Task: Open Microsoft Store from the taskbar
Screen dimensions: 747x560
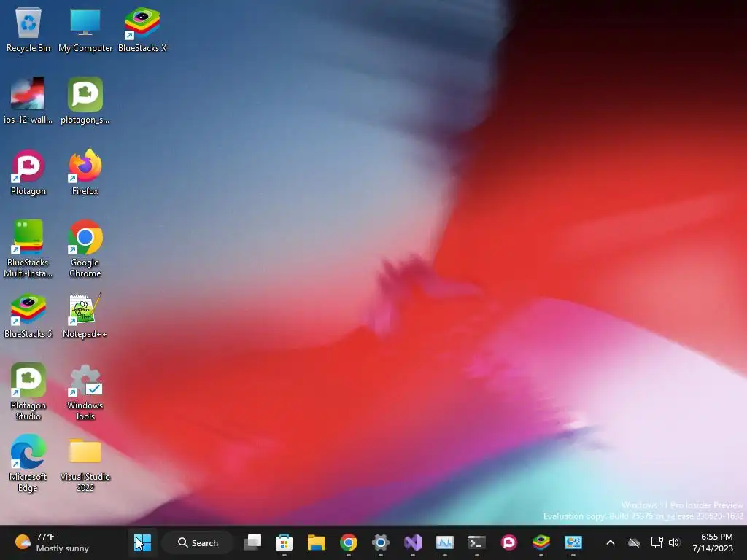Action: [284, 542]
